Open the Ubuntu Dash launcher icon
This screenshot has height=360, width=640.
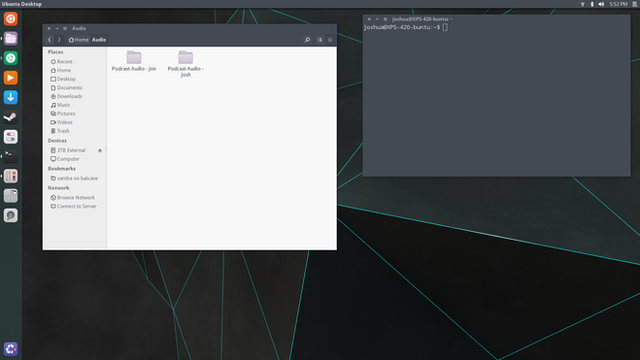coord(11,19)
